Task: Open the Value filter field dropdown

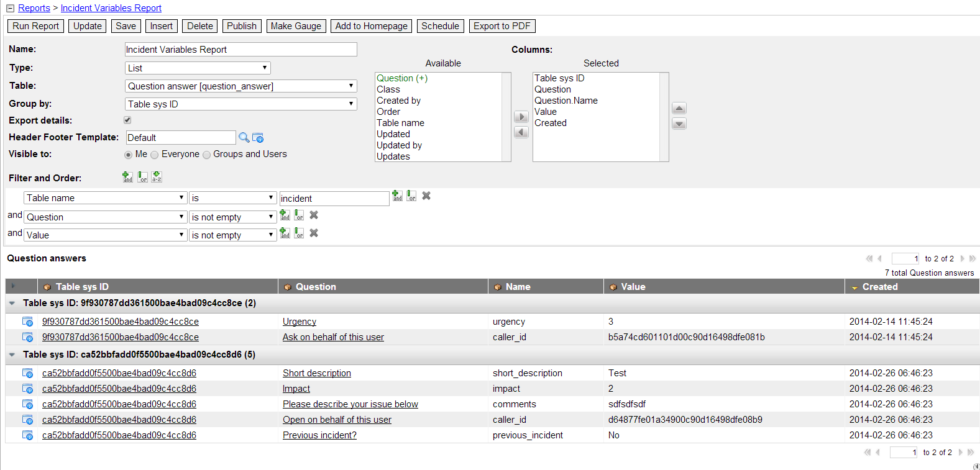Action: pyautogui.click(x=105, y=235)
